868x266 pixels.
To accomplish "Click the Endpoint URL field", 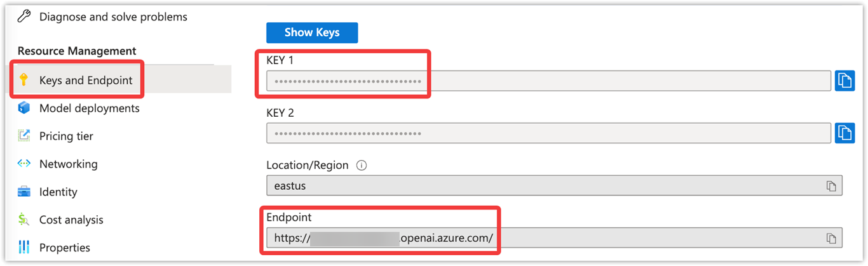I will [x=554, y=238].
